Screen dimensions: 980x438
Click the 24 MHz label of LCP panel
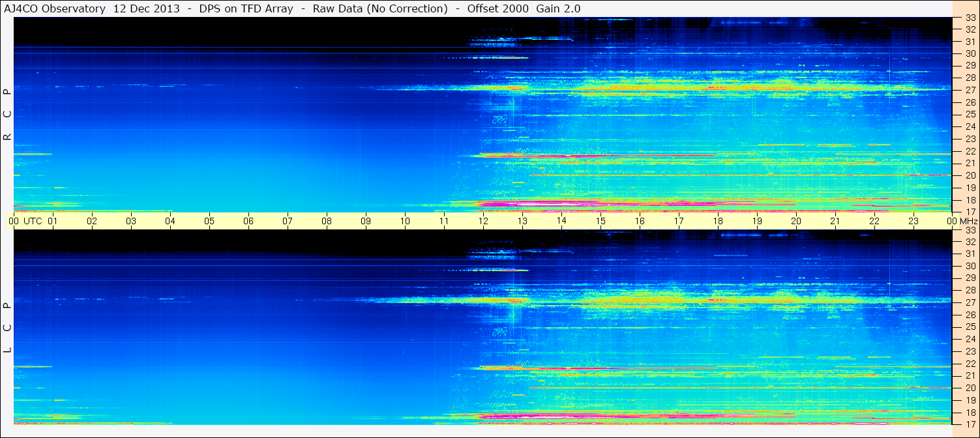pos(970,339)
